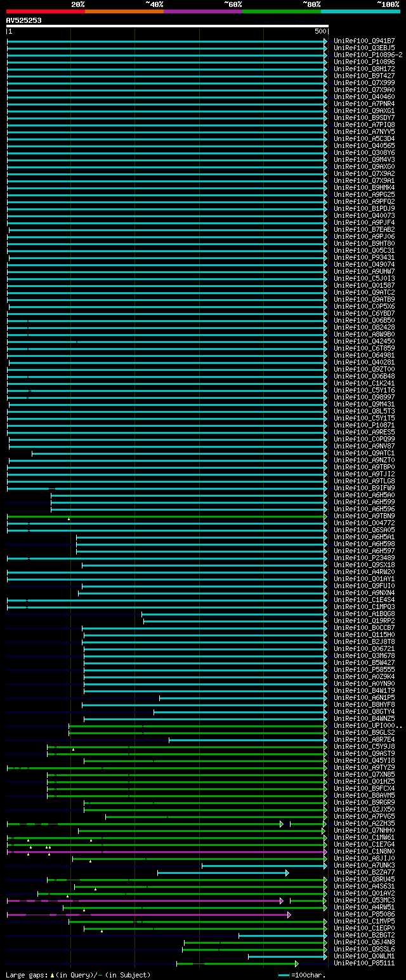
Task: Select hit label UniRef100_Q6SA05
Action: pyautogui.click(x=364, y=530)
